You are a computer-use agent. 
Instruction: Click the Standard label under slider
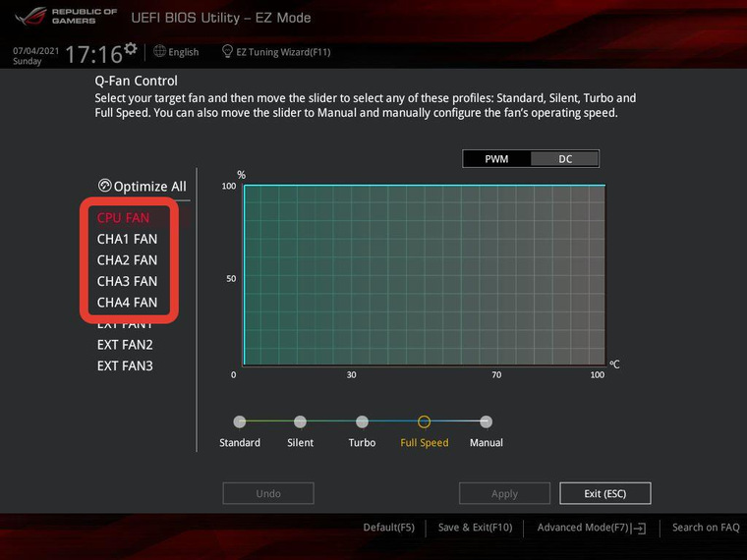(x=240, y=443)
